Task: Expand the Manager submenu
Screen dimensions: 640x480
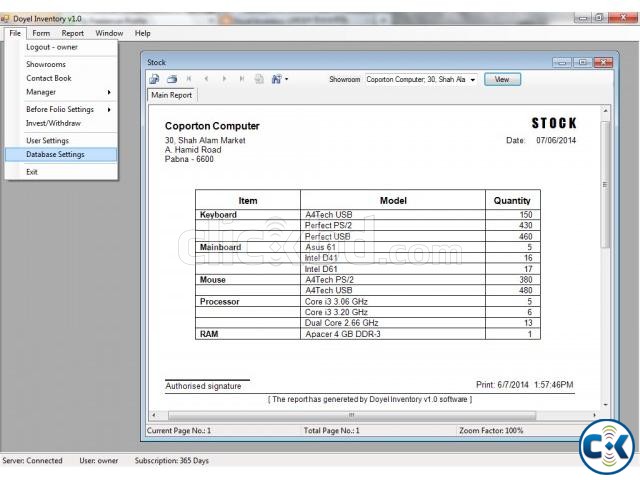Action: click(x=61, y=92)
